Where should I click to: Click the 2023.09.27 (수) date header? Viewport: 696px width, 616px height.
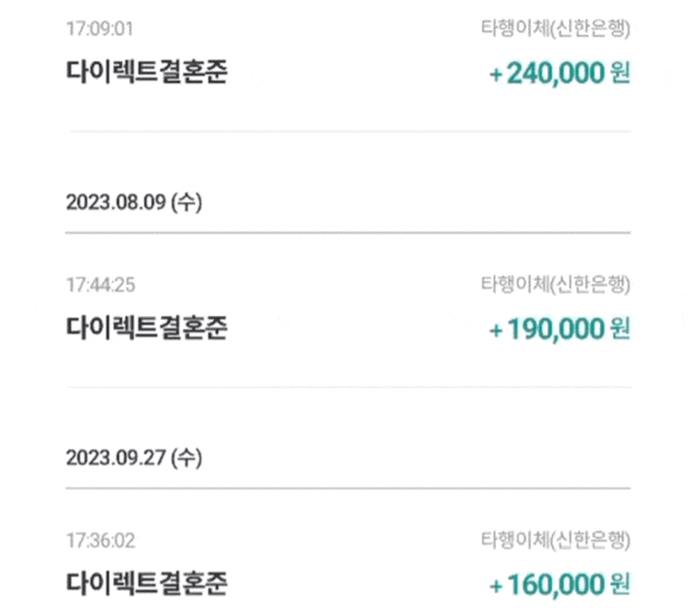pyautogui.click(x=134, y=459)
